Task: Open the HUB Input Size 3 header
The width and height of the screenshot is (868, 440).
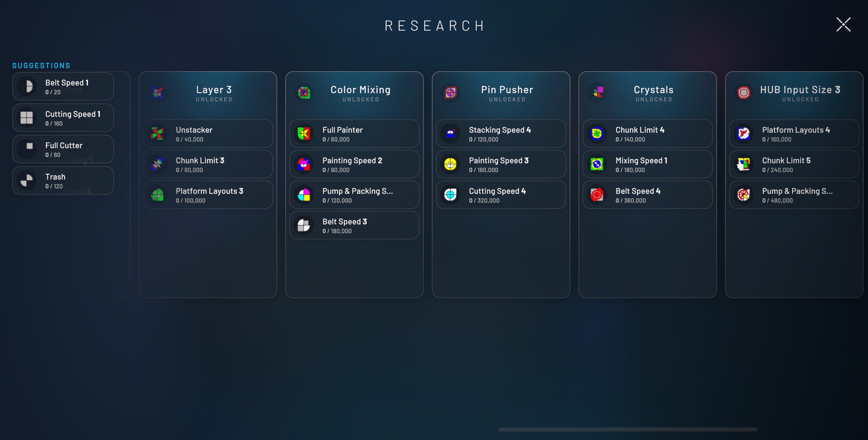Action: [x=794, y=93]
